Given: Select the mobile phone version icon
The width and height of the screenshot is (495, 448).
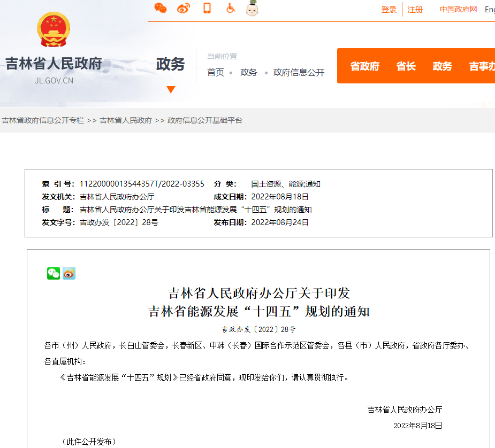Looking at the screenshot, I should pos(208,9).
